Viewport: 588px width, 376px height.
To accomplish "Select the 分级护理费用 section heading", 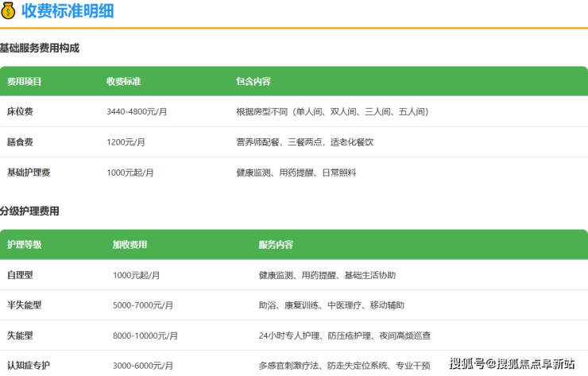I will point(29,211).
